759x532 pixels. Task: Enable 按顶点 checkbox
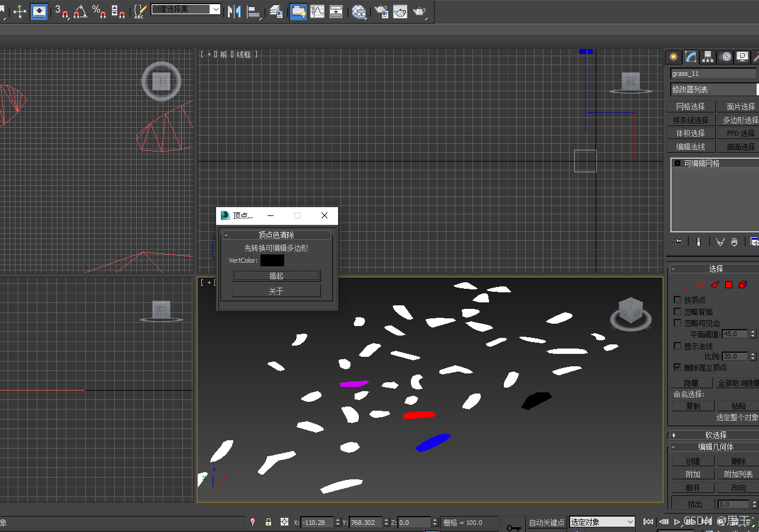click(678, 300)
